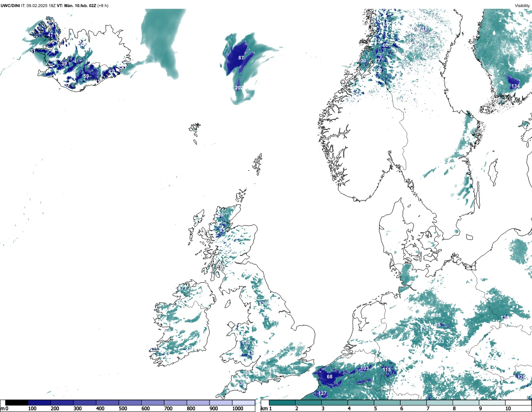The width and height of the screenshot is (532, 412).
Task: Click the 68 value over northern France
Action: pos(330,377)
